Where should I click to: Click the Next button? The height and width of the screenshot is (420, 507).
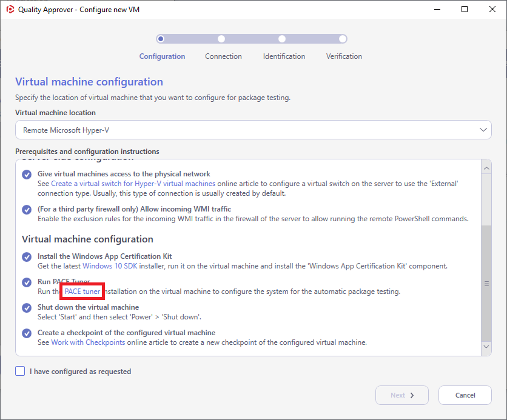(x=402, y=395)
